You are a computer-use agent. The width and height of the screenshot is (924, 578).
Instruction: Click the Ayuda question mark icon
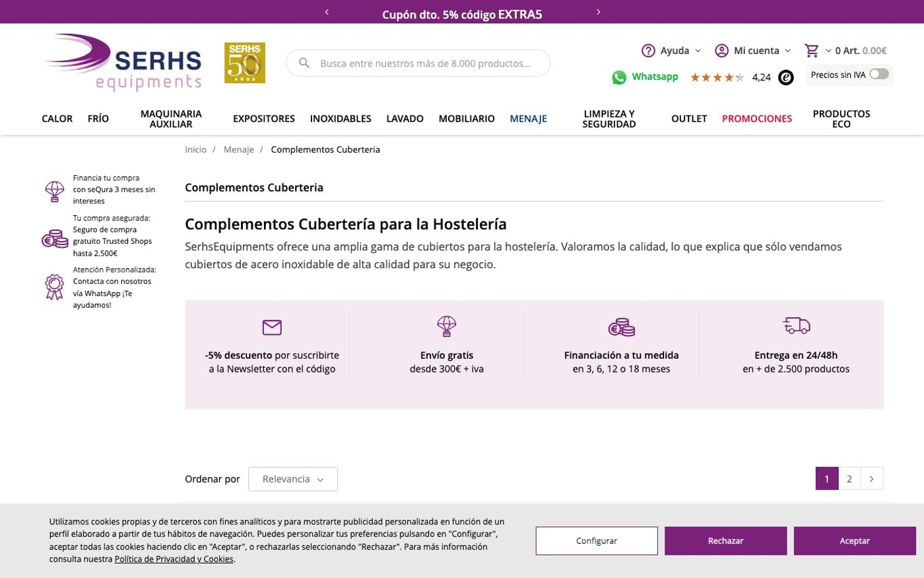[648, 51]
